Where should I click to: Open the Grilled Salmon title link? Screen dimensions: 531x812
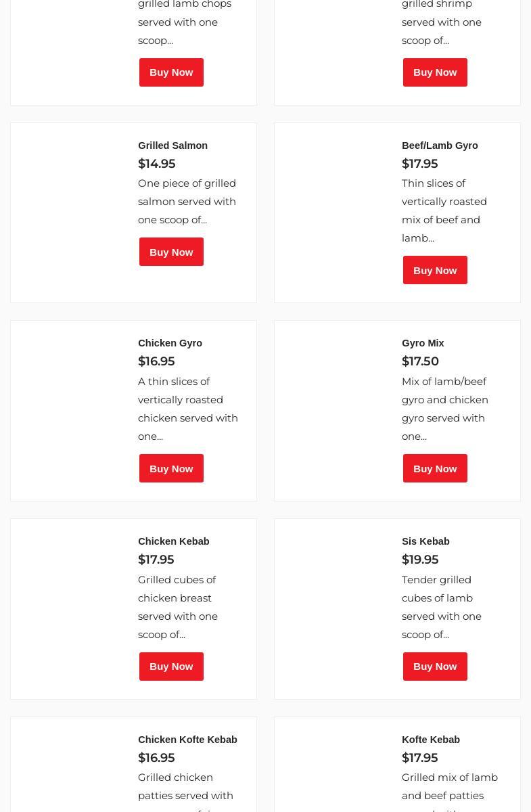(172, 145)
